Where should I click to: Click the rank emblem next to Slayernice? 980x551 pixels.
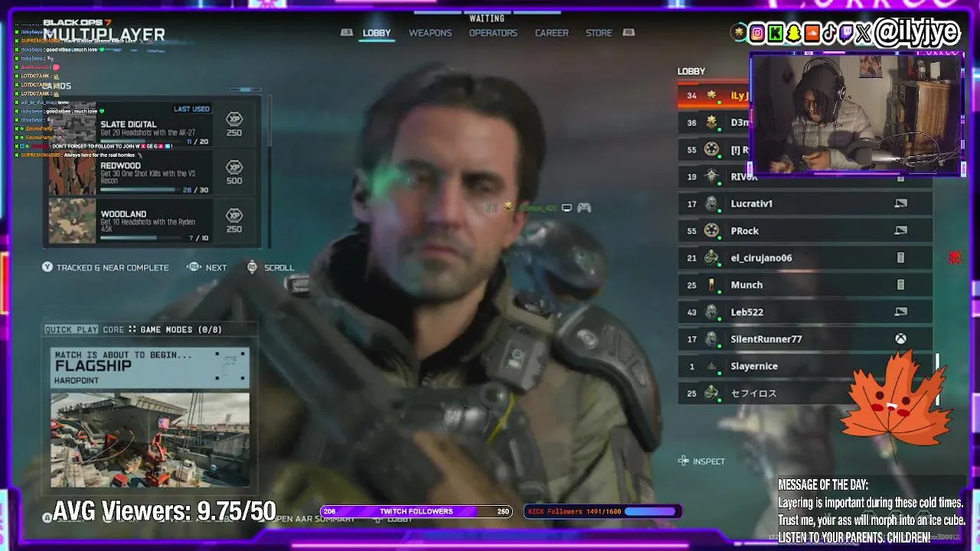coord(712,366)
